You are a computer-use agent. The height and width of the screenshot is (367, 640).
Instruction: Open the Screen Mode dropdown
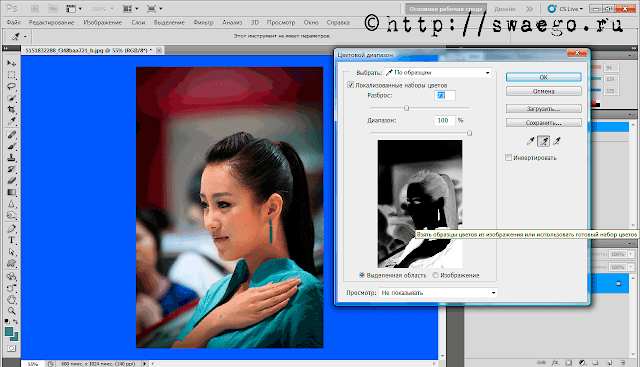pyautogui.click(x=154, y=9)
